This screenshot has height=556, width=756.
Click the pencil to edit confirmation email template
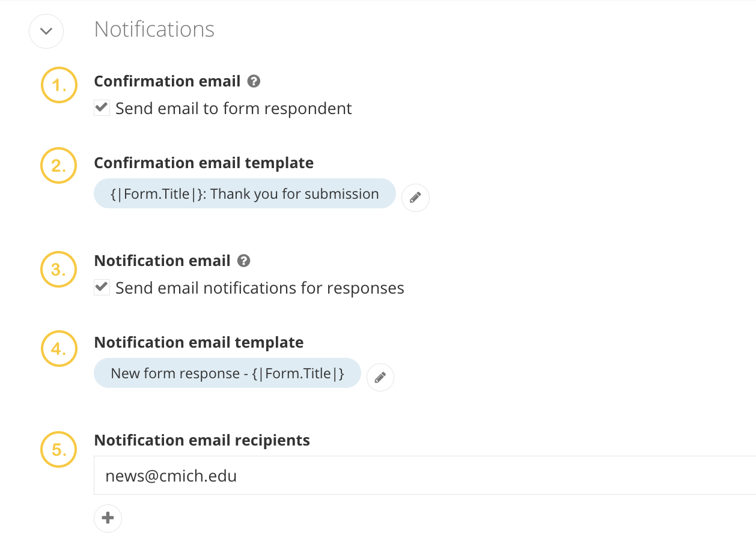[x=415, y=197]
